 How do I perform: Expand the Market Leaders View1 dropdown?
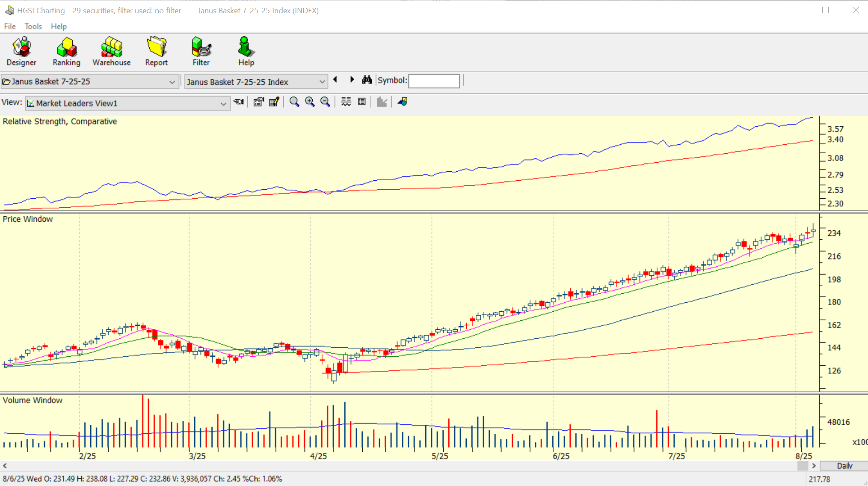(223, 104)
